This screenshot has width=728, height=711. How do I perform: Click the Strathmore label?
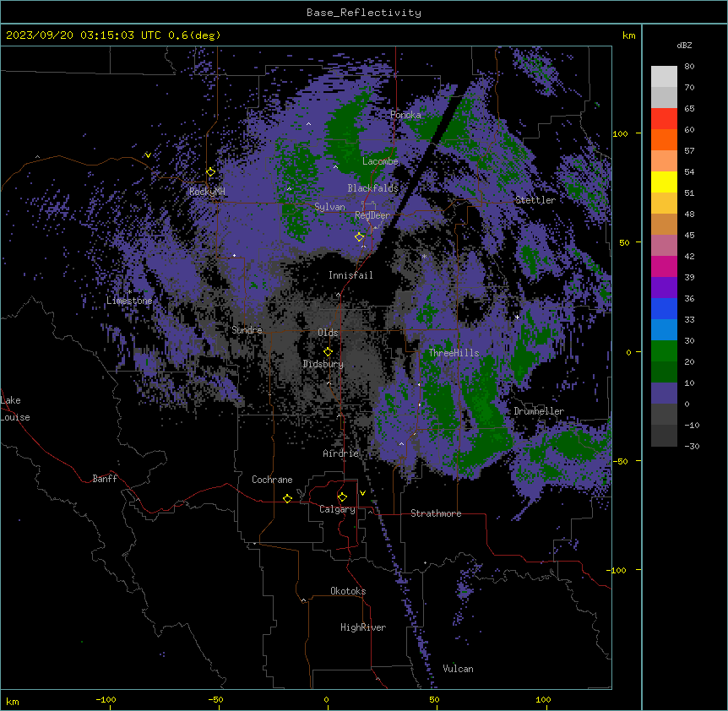click(436, 513)
